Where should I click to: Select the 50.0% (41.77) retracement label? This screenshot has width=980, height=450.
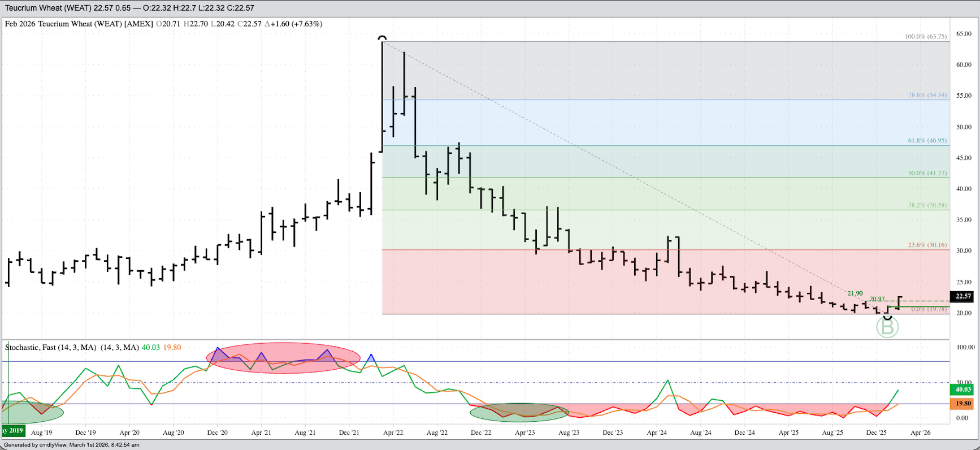click(927, 173)
